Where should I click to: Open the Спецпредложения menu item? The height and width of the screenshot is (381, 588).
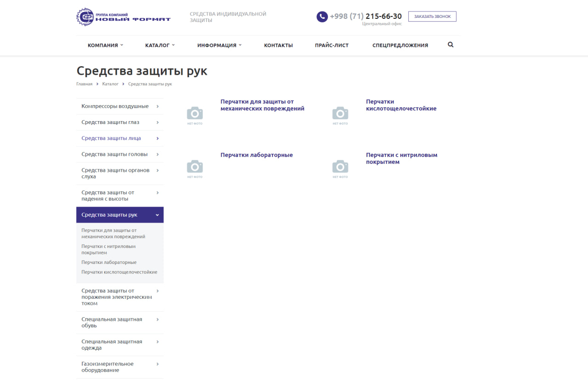click(400, 45)
